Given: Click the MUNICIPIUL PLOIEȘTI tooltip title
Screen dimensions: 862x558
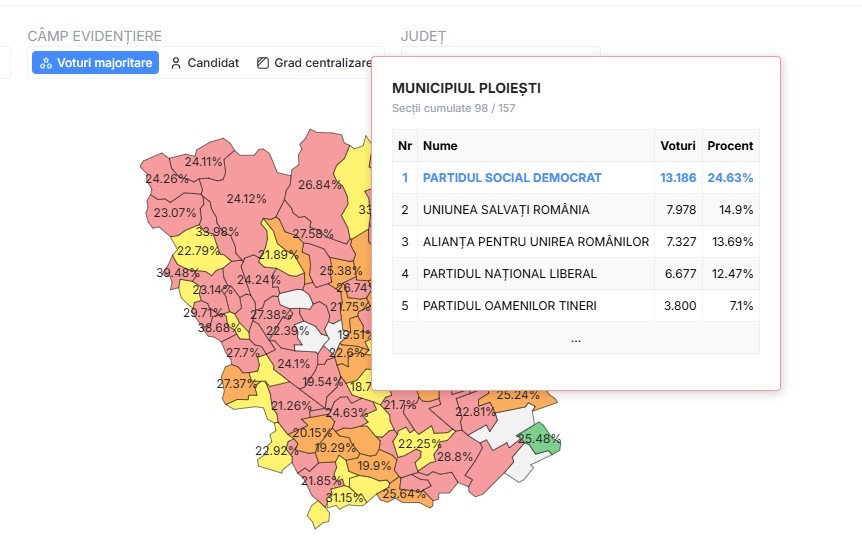Looking at the screenshot, I should click(466, 88).
